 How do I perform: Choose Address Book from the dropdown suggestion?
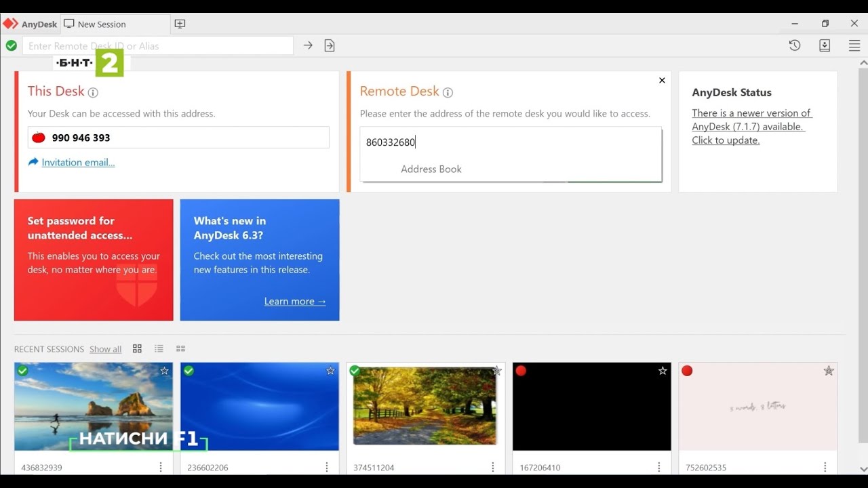(x=431, y=169)
